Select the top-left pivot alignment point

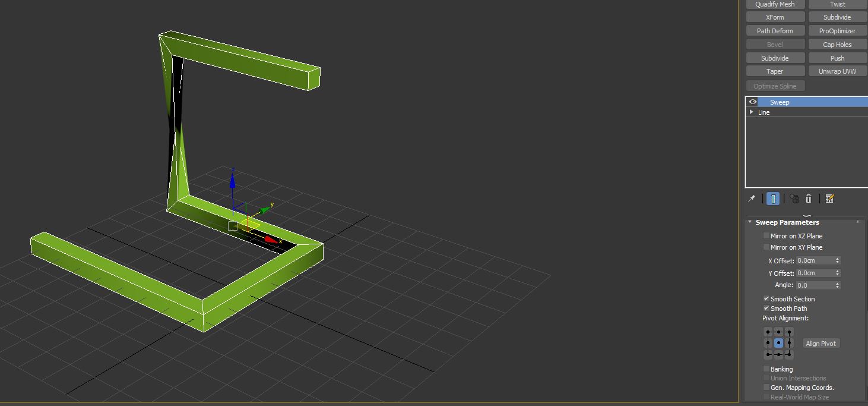766,331
